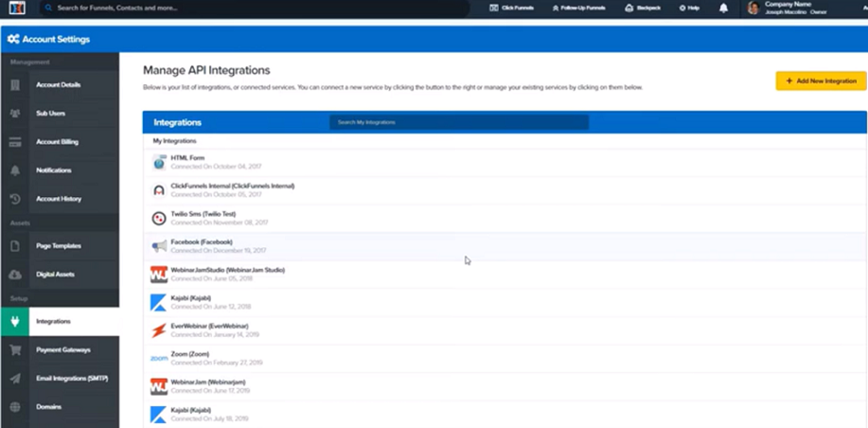The height and width of the screenshot is (428, 868).
Task: Click the Domains globe icon
Action: pos(15,407)
